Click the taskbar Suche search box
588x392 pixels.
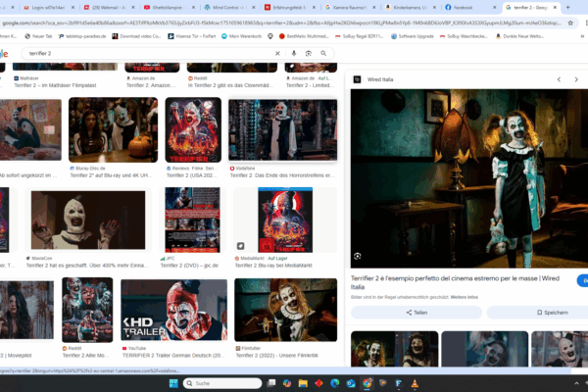(222, 383)
